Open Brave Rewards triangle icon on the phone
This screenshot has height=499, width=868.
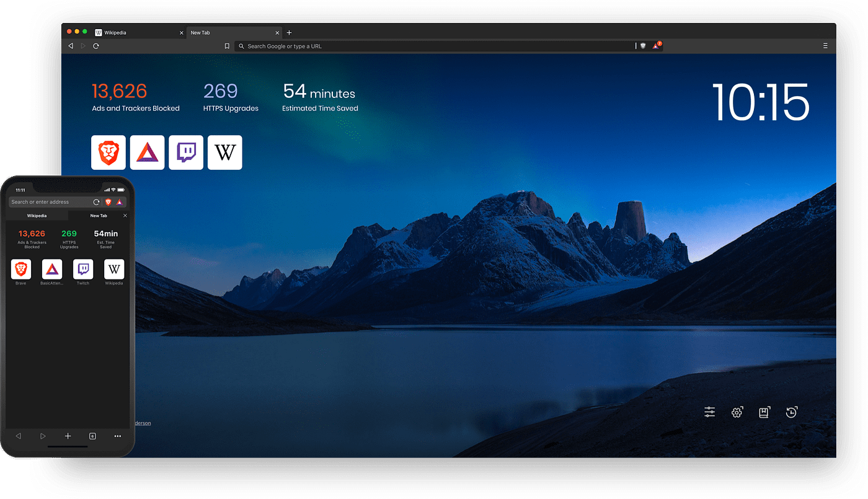(120, 202)
